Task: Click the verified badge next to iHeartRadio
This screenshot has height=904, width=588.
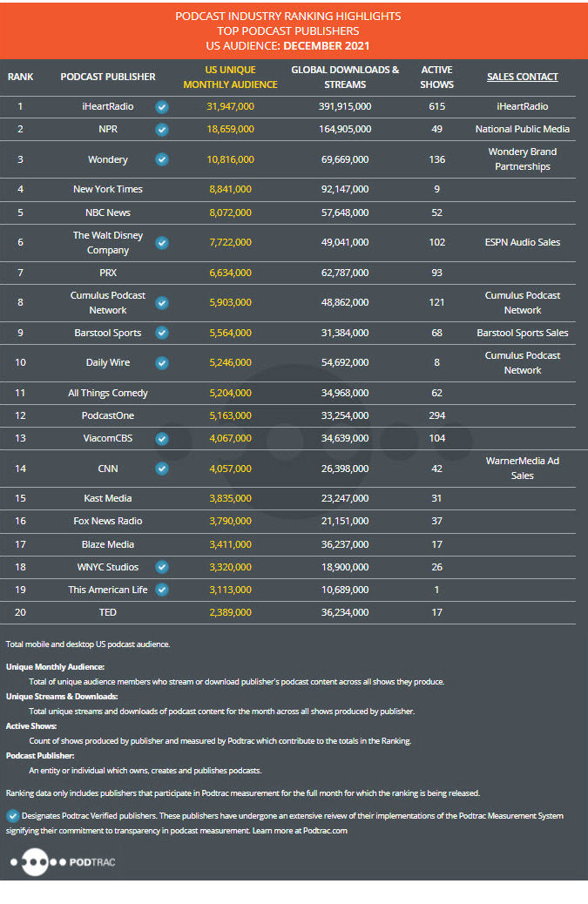Action: (162, 106)
